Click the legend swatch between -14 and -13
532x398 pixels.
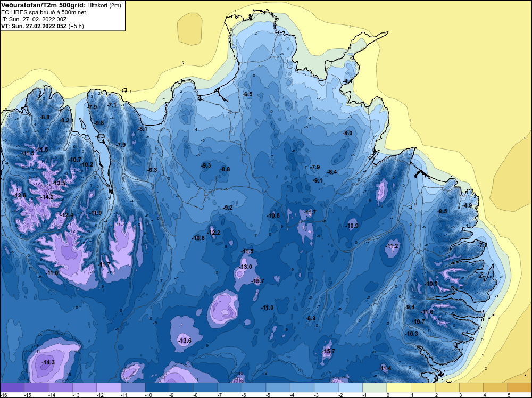(x=61, y=387)
